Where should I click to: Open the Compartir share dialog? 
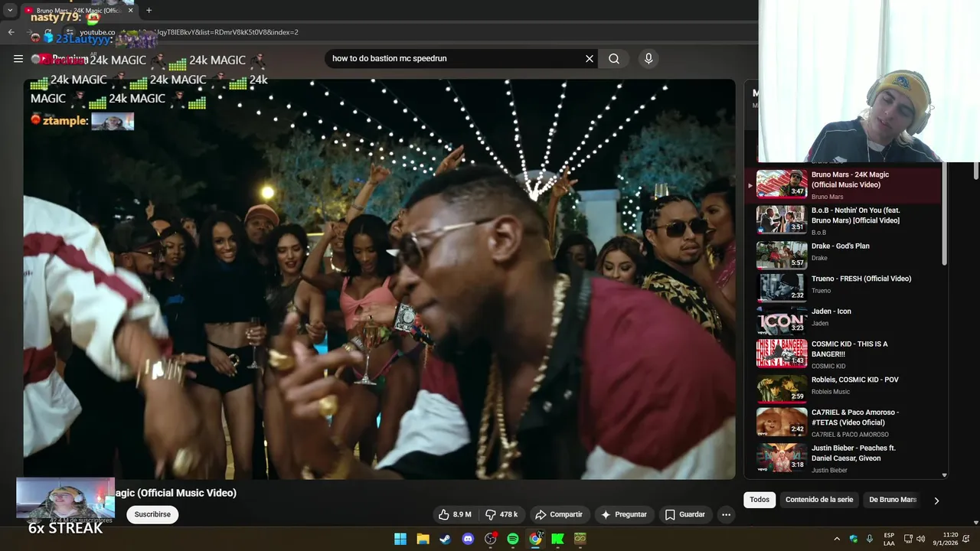[559, 514]
